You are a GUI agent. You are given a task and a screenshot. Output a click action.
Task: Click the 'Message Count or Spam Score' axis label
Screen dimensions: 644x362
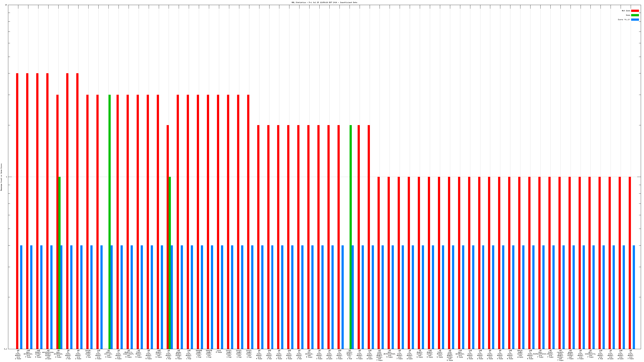click(x=1, y=177)
